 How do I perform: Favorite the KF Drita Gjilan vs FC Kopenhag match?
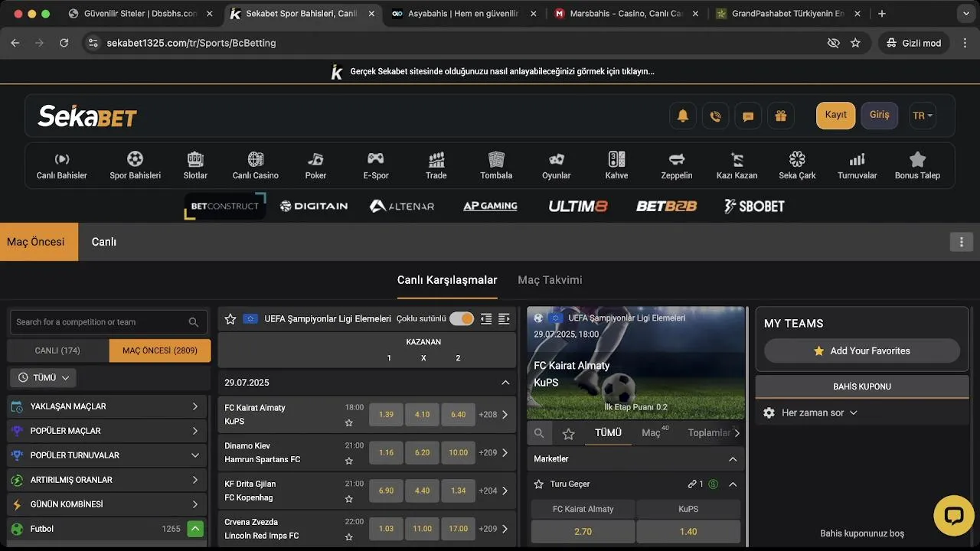pyautogui.click(x=349, y=499)
